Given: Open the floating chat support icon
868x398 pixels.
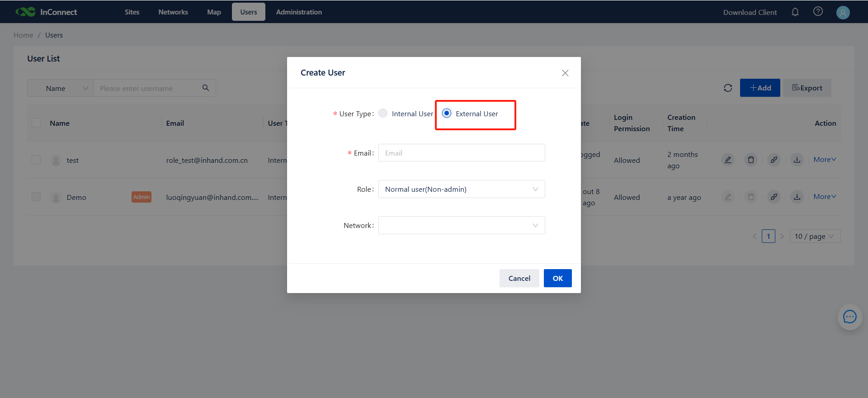Looking at the screenshot, I should 849,317.
